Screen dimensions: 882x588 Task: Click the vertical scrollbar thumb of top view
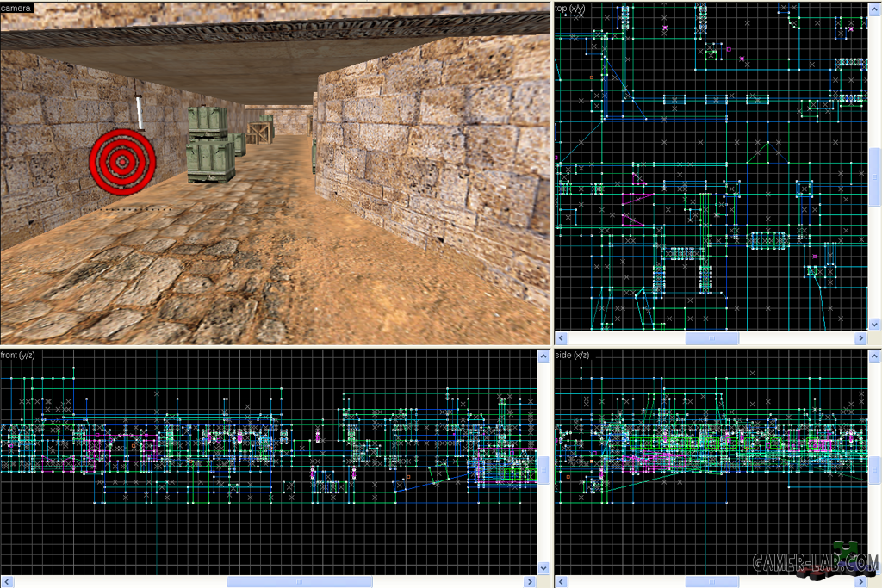(875, 176)
